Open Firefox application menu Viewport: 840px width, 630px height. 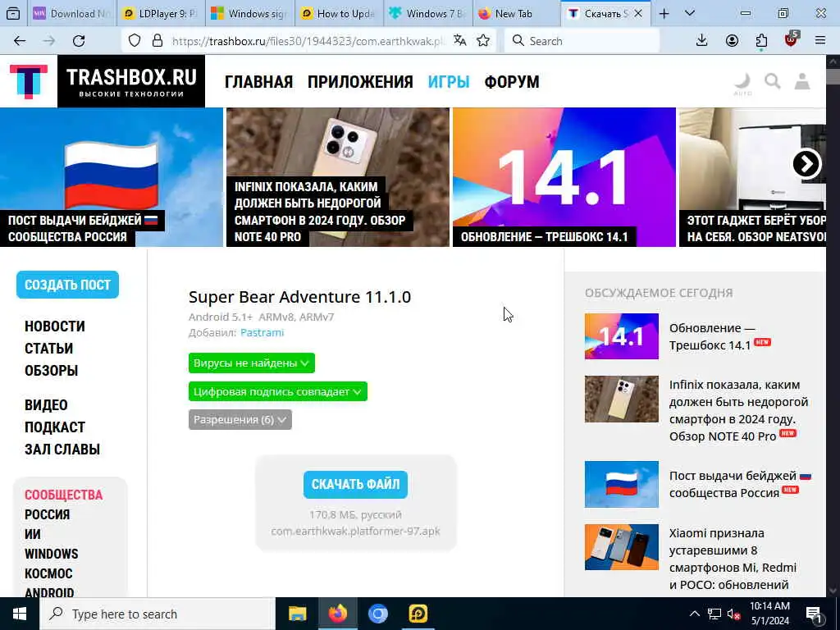pos(820,41)
